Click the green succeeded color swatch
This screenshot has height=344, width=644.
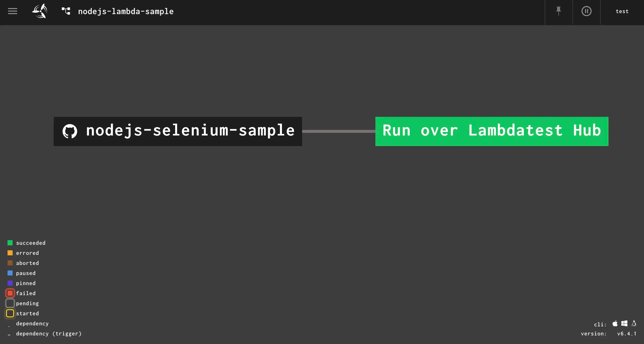pyautogui.click(x=10, y=243)
